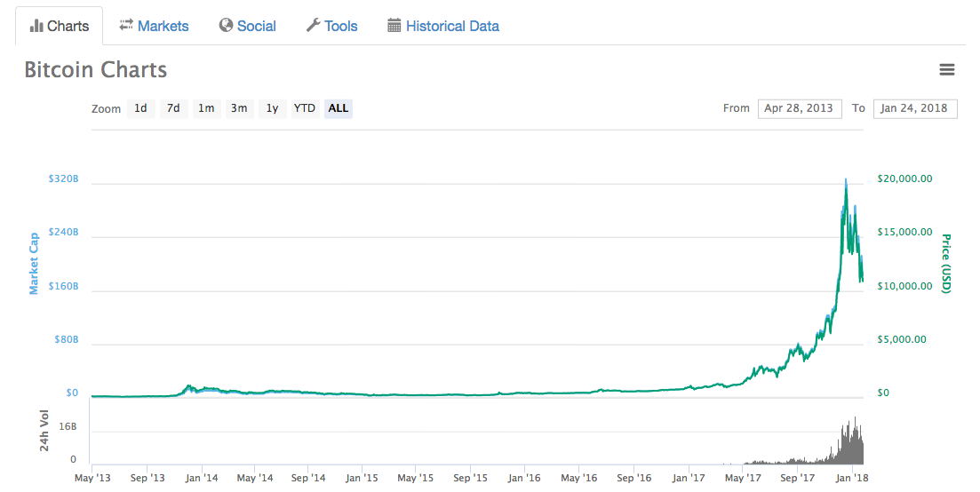980x492 pixels.
Task: Open the Social tab
Action: tap(248, 26)
